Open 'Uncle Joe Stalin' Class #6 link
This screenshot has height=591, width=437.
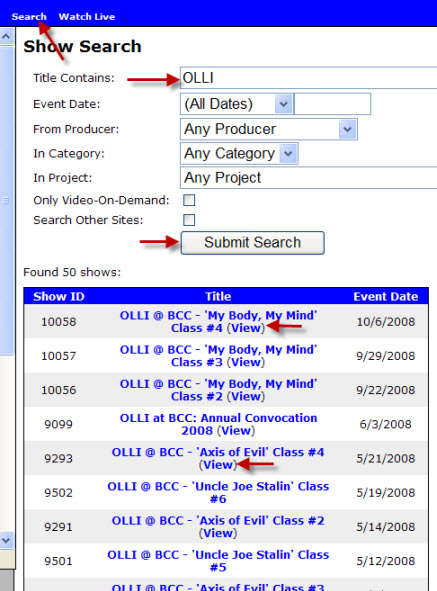pos(218,493)
